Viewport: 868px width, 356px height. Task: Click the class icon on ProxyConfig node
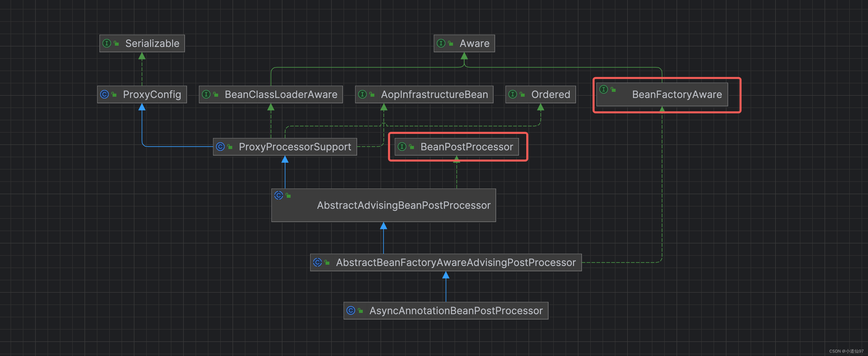pyautogui.click(x=105, y=95)
